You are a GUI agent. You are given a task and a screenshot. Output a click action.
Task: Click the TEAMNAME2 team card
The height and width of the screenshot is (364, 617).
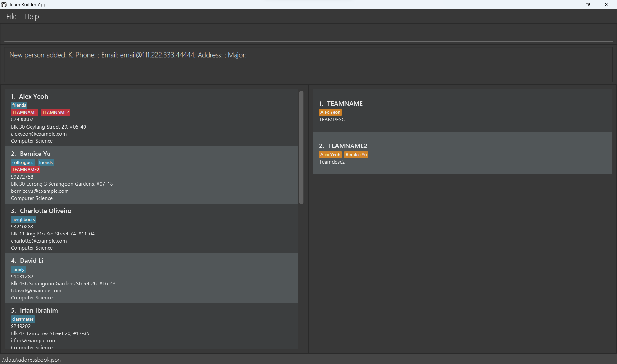coord(462,153)
